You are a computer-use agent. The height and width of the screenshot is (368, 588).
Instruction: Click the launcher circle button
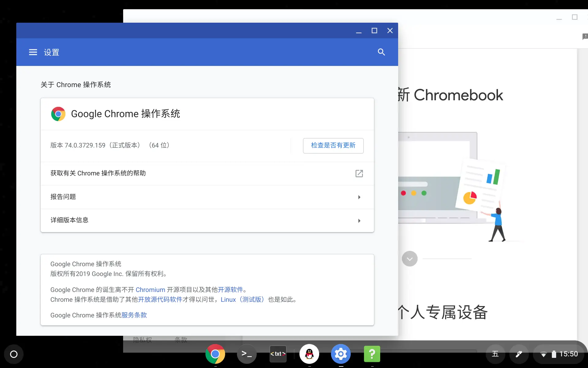coord(14,354)
